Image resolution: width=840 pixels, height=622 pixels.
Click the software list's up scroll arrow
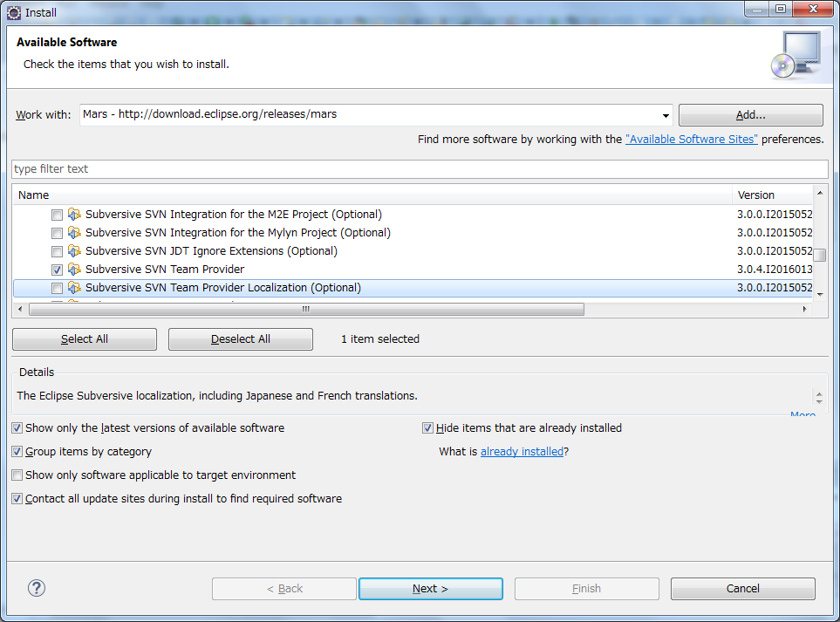(820, 192)
